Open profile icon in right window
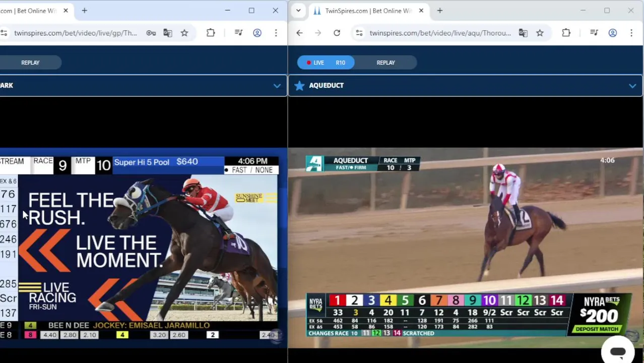This screenshot has height=363, width=644. click(x=612, y=33)
